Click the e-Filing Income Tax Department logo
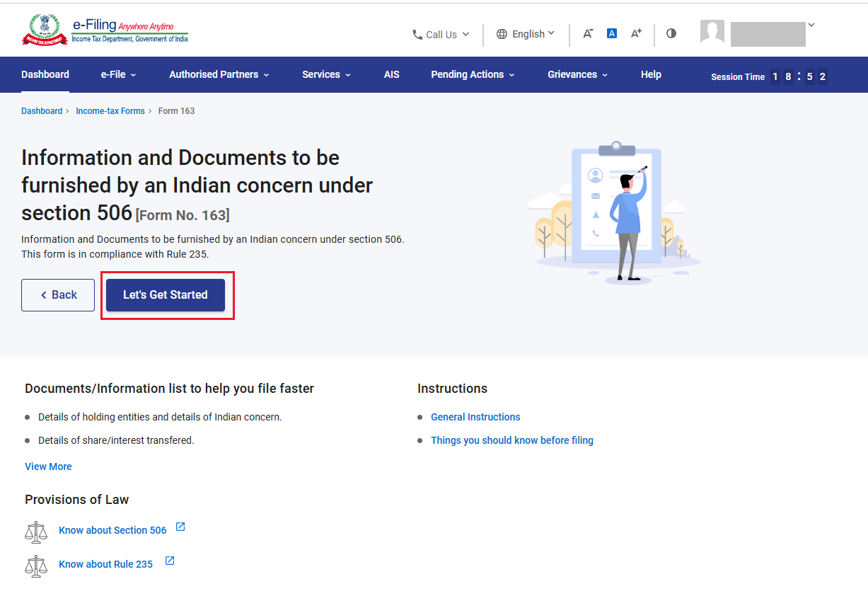 click(x=105, y=30)
